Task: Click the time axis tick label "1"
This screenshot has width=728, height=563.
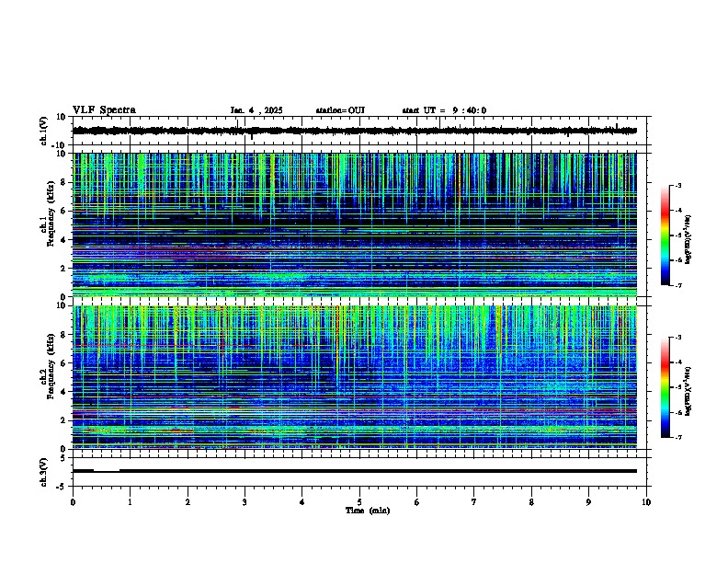Action: 131,502
